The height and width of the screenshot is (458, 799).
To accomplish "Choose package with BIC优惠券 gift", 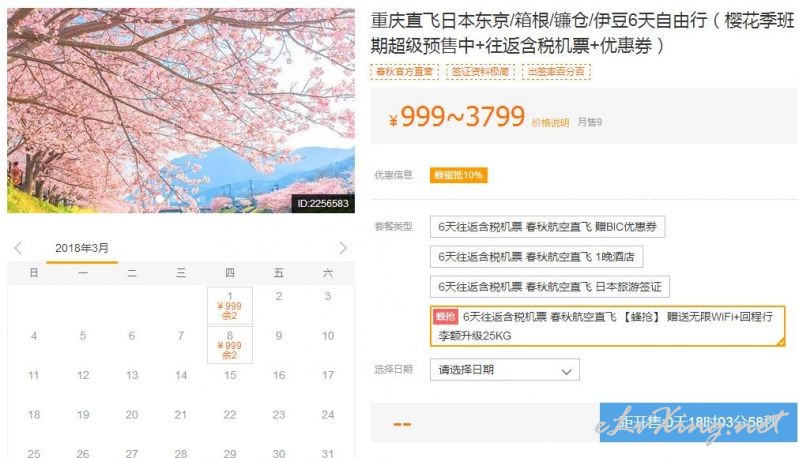I will 547,227.
